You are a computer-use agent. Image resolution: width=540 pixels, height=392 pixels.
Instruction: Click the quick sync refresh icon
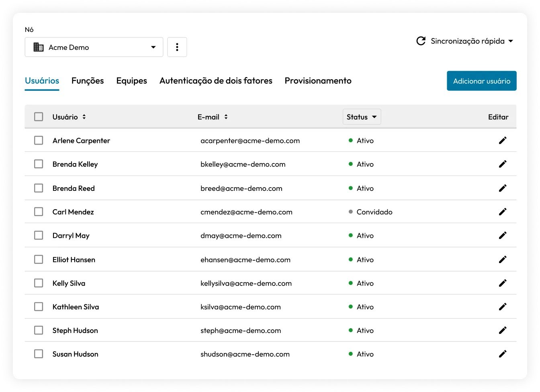(x=421, y=41)
